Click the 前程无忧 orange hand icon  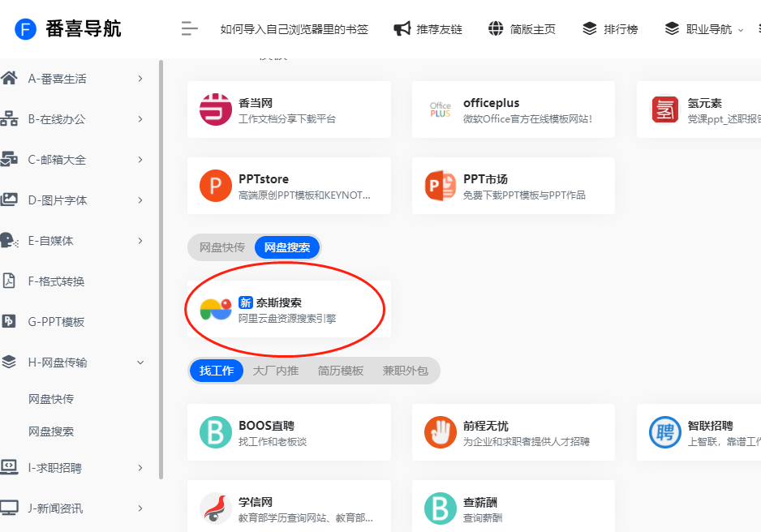[x=441, y=432]
